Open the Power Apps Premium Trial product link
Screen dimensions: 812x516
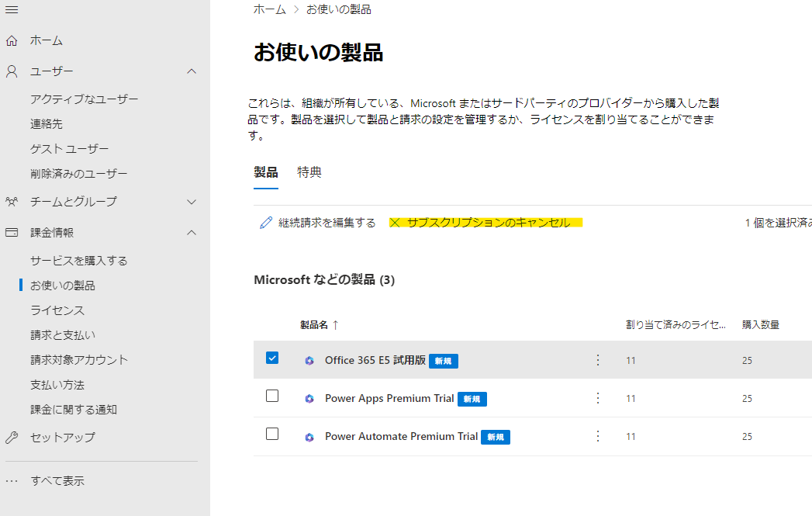tap(389, 398)
